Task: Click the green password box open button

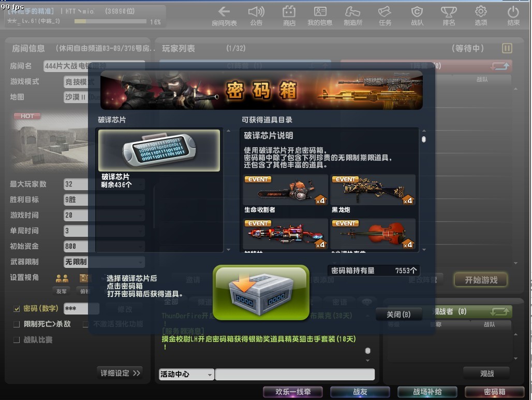Action: pos(261,293)
